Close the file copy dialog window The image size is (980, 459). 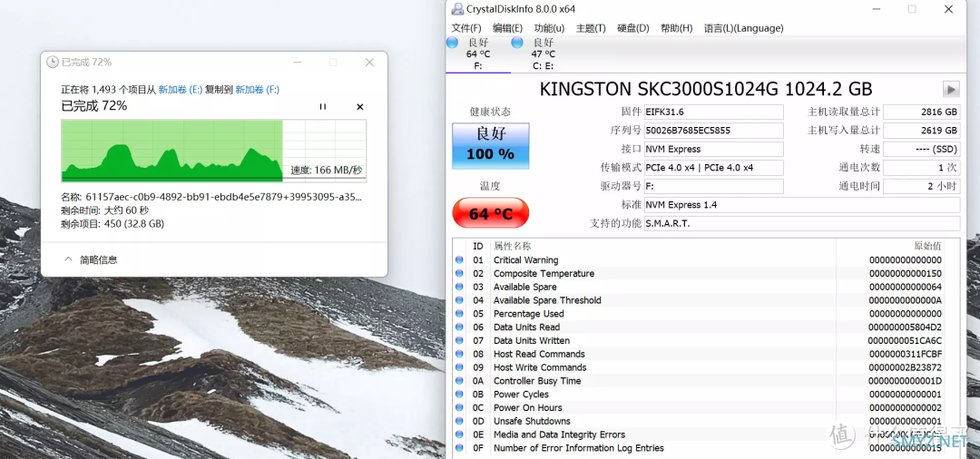click(369, 63)
